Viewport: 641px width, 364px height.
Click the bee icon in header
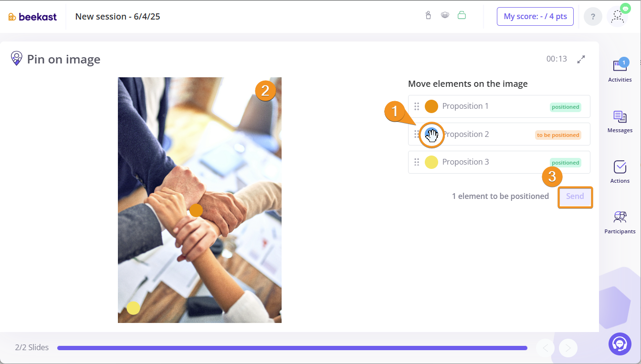[x=445, y=15]
